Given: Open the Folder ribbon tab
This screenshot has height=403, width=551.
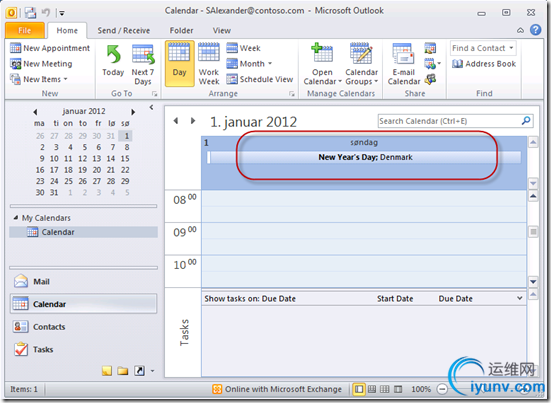Looking at the screenshot, I should (181, 31).
